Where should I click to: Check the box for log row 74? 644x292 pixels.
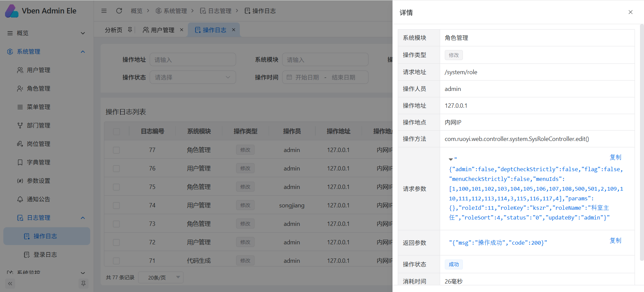click(116, 205)
